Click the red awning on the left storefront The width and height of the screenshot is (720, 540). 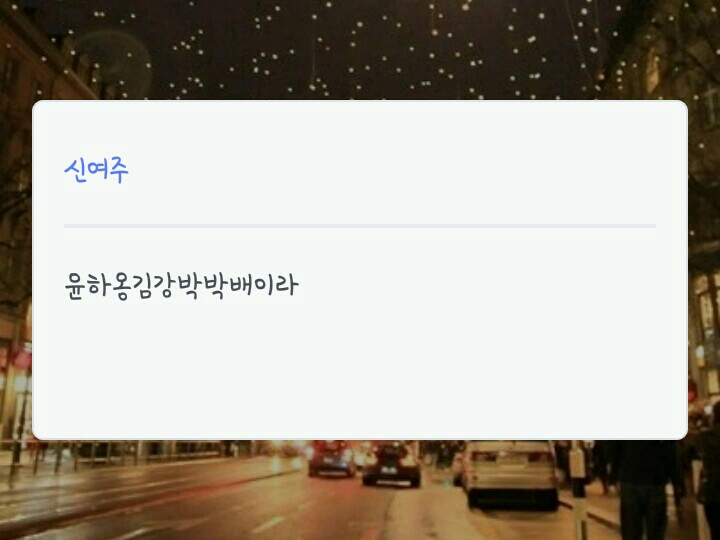click(x=22, y=357)
